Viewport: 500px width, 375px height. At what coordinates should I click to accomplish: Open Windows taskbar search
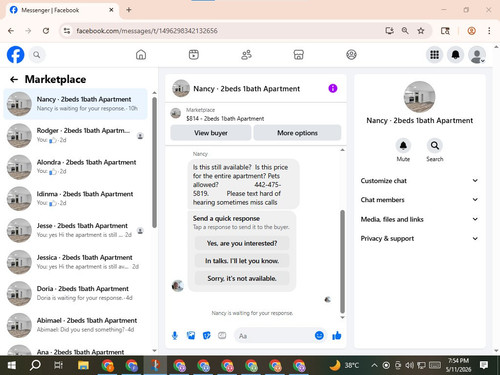pos(35,365)
